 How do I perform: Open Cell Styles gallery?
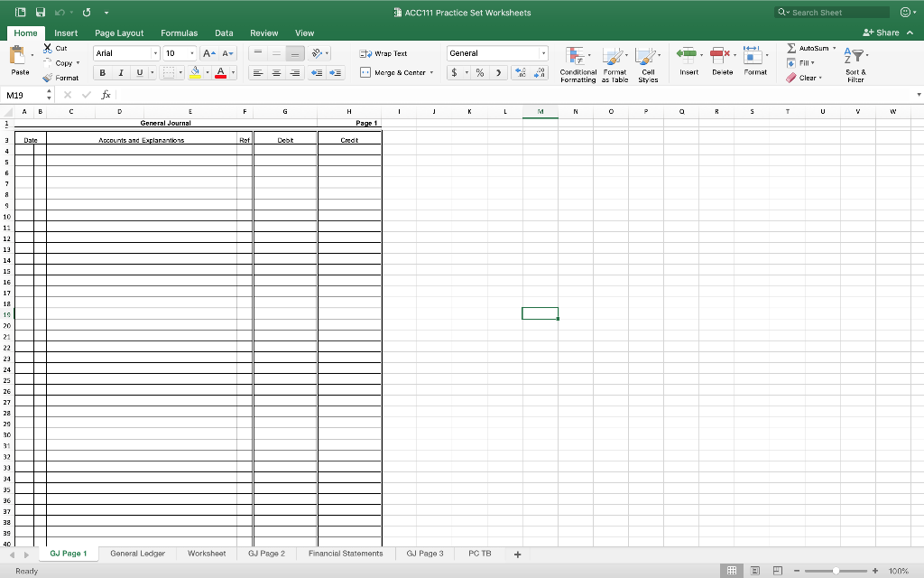648,65
